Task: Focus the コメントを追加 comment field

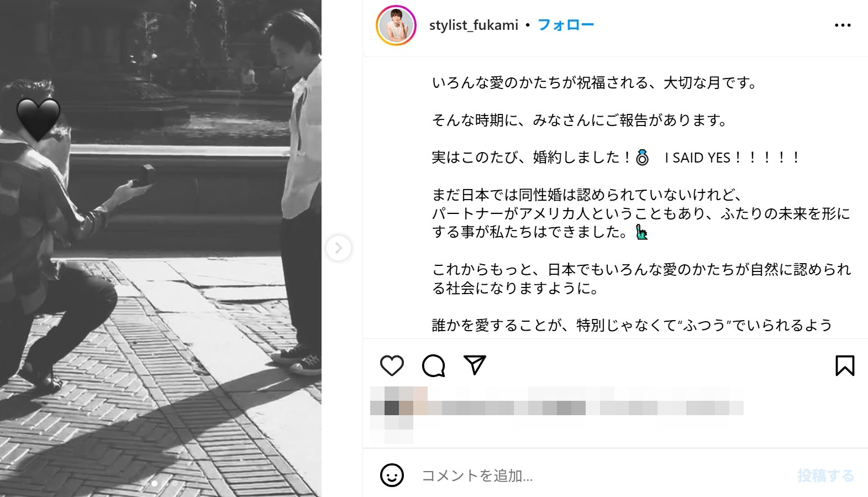Action: pos(602,475)
